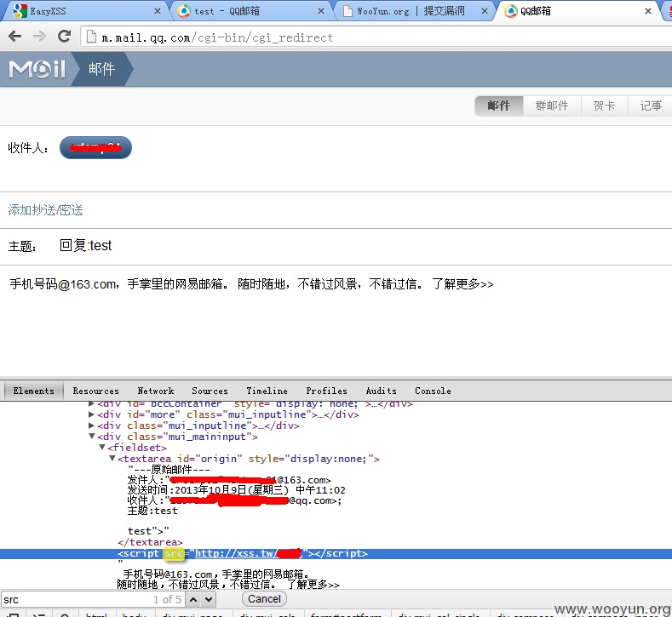Cancel the devtools search
Image resolution: width=672 pixels, height=617 pixels.
click(264, 599)
